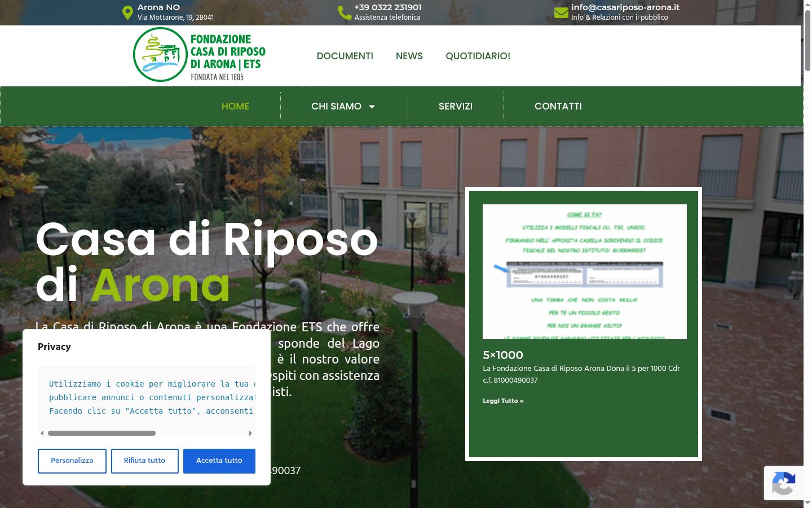The width and height of the screenshot is (812, 508).
Task: Open the News link
Action: click(x=409, y=56)
